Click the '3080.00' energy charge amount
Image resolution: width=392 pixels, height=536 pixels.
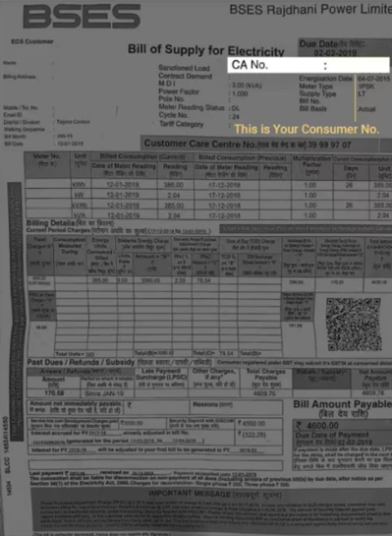(x=150, y=280)
